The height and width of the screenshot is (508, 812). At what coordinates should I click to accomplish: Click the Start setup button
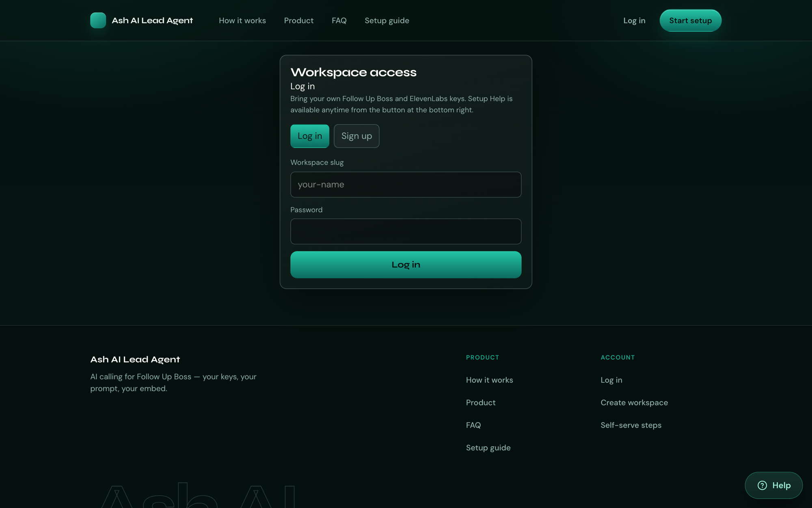pos(691,20)
